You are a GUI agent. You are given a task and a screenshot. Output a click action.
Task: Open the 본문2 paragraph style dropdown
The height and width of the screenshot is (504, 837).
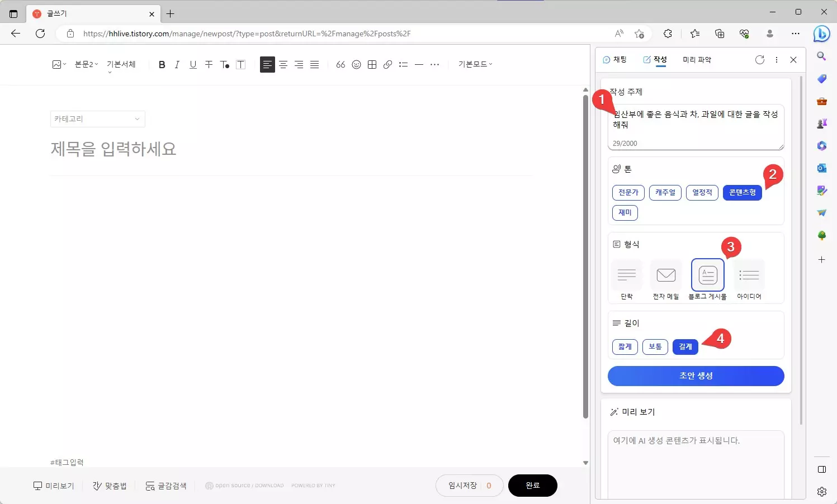point(86,65)
